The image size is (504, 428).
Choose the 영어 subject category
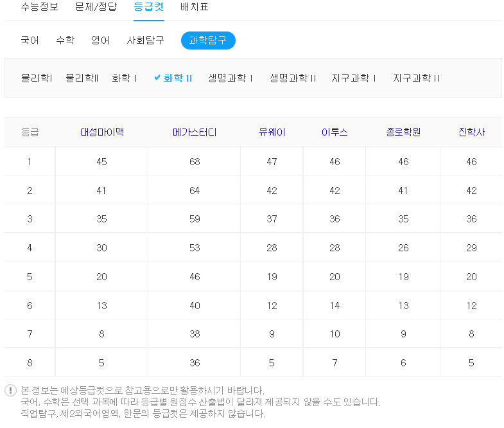point(100,40)
